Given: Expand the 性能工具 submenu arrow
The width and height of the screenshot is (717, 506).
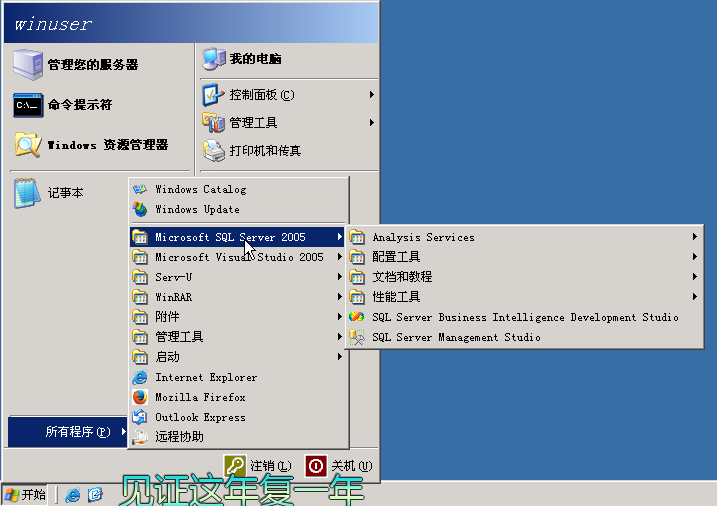Looking at the screenshot, I should (x=695, y=297).
